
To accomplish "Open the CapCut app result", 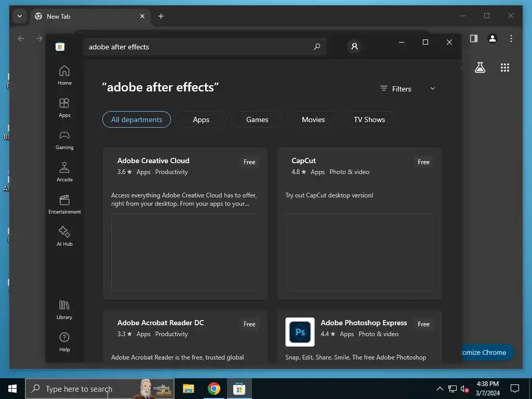I will (360, 223).
